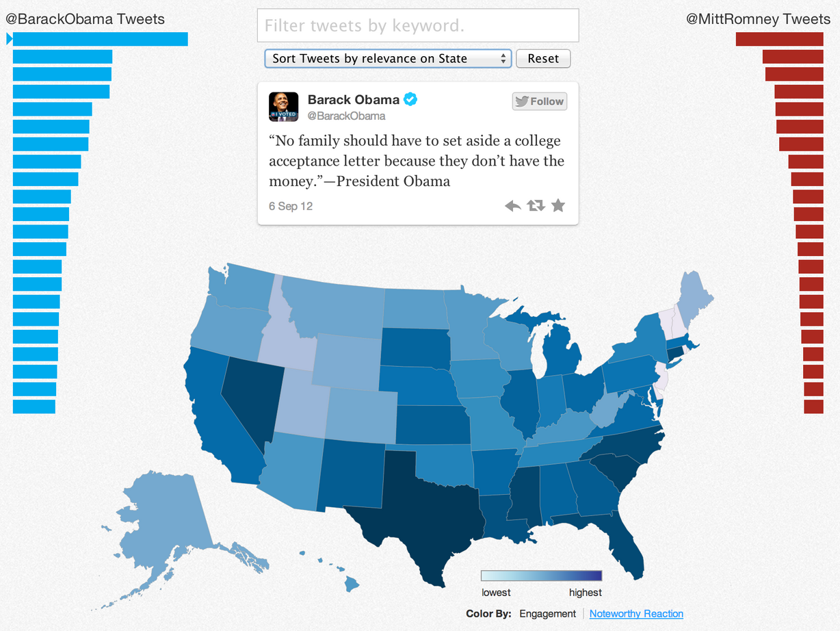Focus the Filter tweets by keyword field
840x631 pixels.
(x=418, y=26)
